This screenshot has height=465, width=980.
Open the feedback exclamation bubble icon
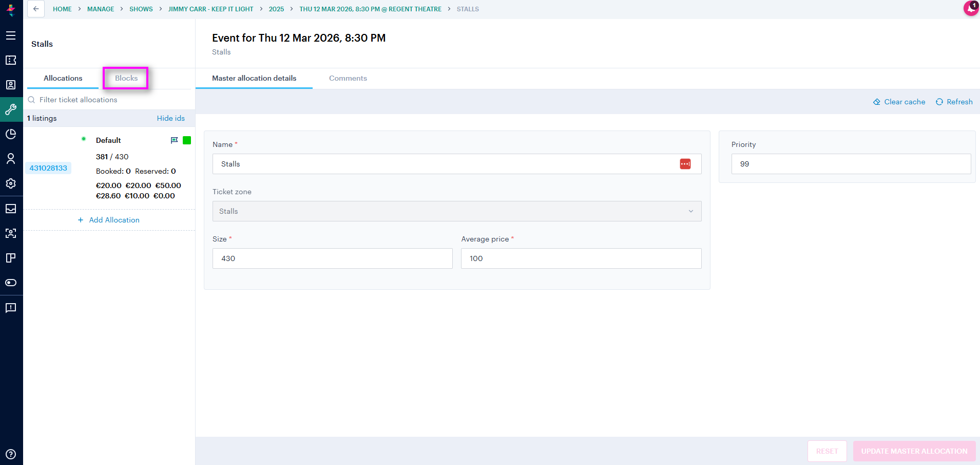(11, 308)
